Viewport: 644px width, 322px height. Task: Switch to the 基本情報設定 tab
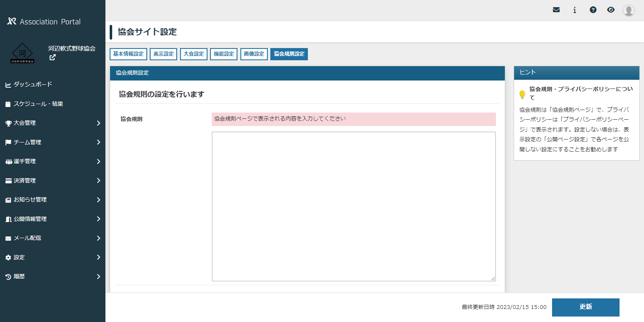(128, 54)
